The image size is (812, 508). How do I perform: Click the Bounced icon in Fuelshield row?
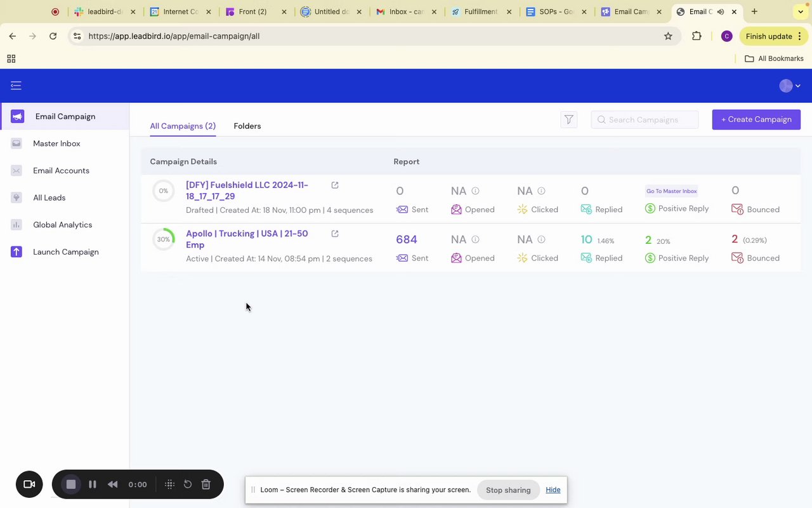coord(737,209)
